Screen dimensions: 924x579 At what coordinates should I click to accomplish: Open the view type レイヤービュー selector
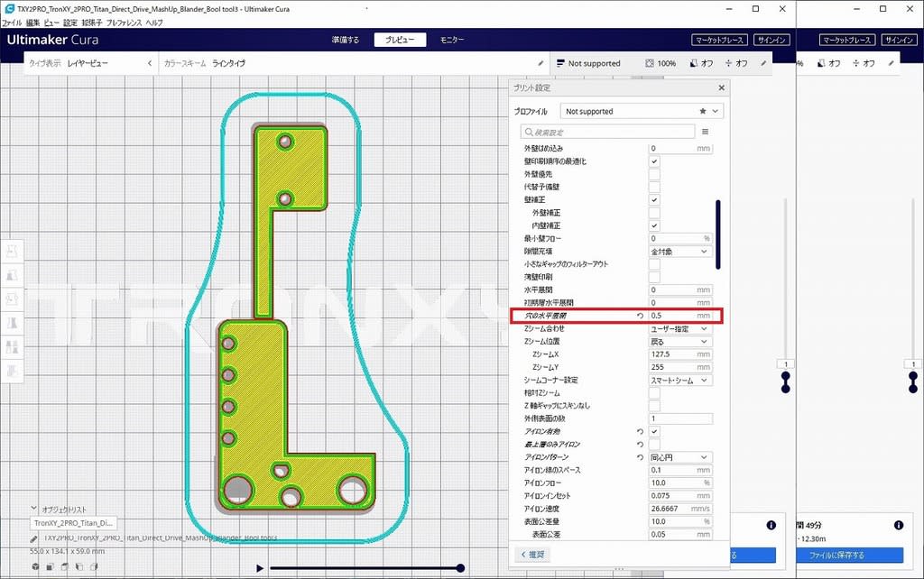tap(91, 63)
